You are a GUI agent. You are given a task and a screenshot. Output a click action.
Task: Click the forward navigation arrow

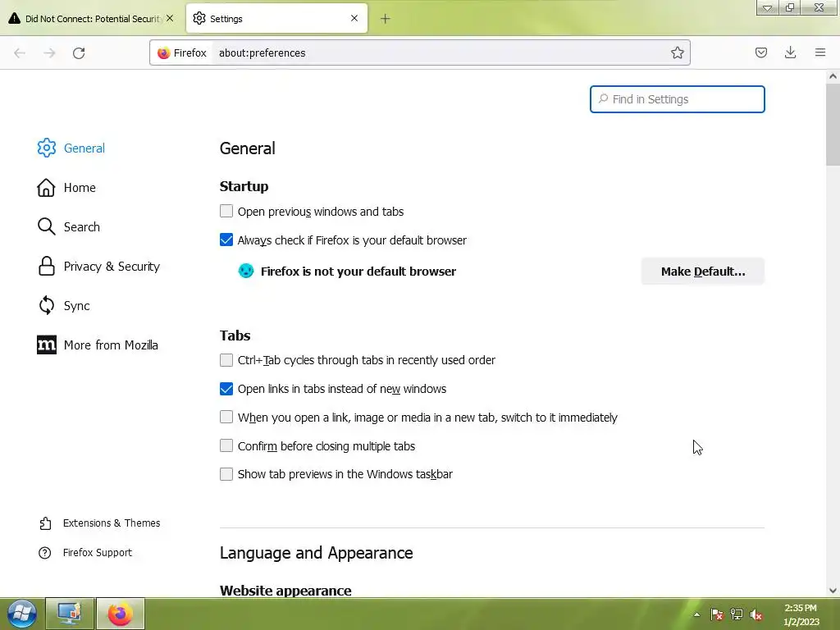(x=49, y=52)
